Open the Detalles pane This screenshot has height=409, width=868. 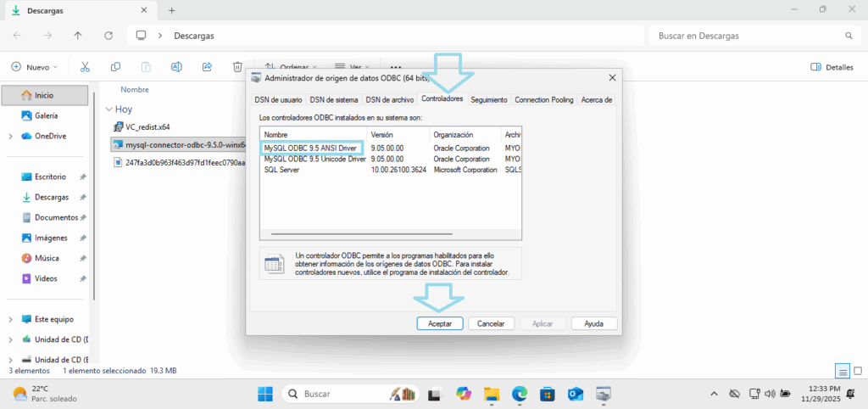pos(832,67)
